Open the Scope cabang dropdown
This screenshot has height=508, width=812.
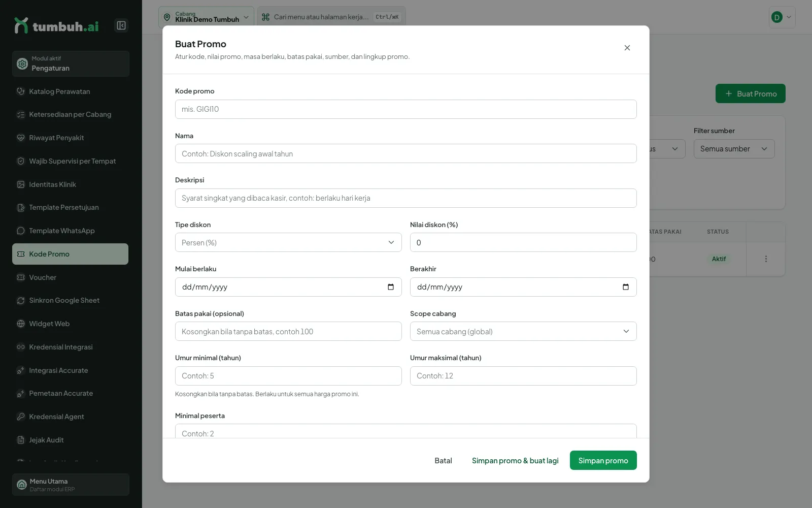[x=523, y=331]
